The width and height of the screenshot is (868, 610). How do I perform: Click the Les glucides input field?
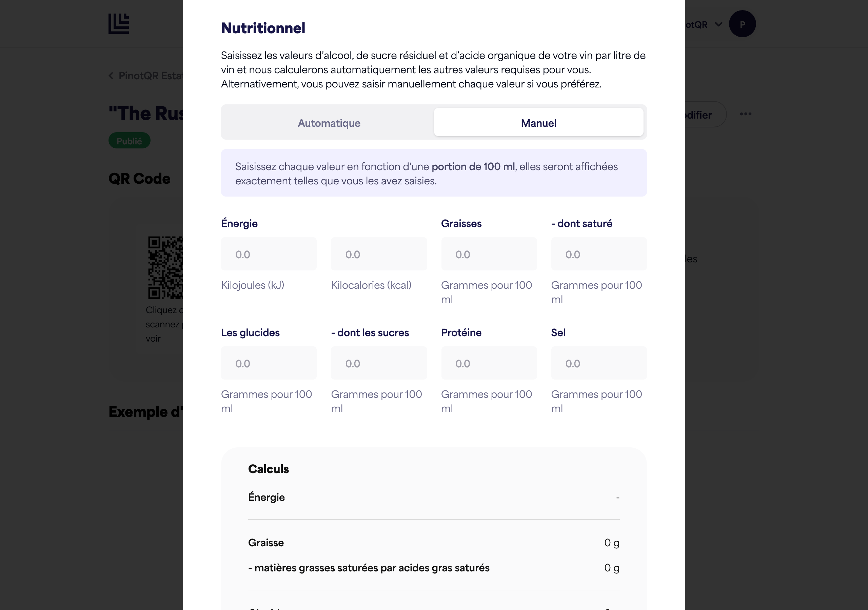[269, 363]
